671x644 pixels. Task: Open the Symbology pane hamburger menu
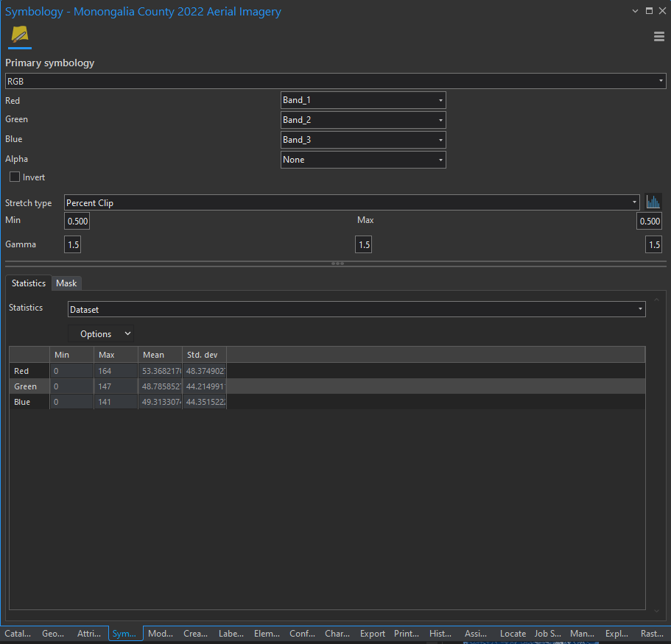(659, 37)
